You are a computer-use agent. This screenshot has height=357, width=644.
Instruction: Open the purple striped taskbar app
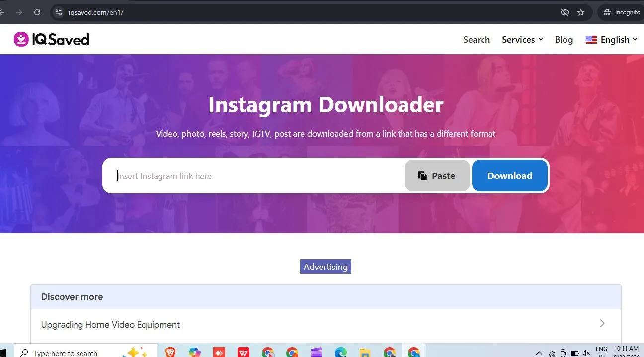[x=317, y=352]
